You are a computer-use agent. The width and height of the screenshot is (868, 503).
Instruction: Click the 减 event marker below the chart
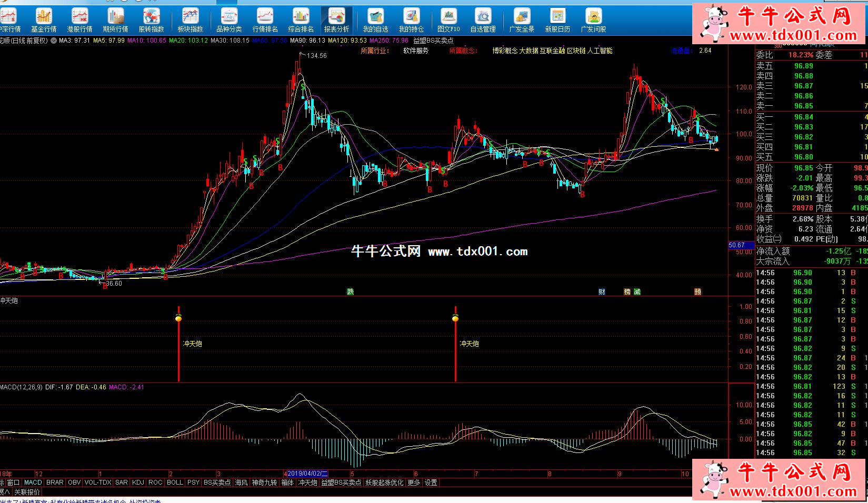637,291
